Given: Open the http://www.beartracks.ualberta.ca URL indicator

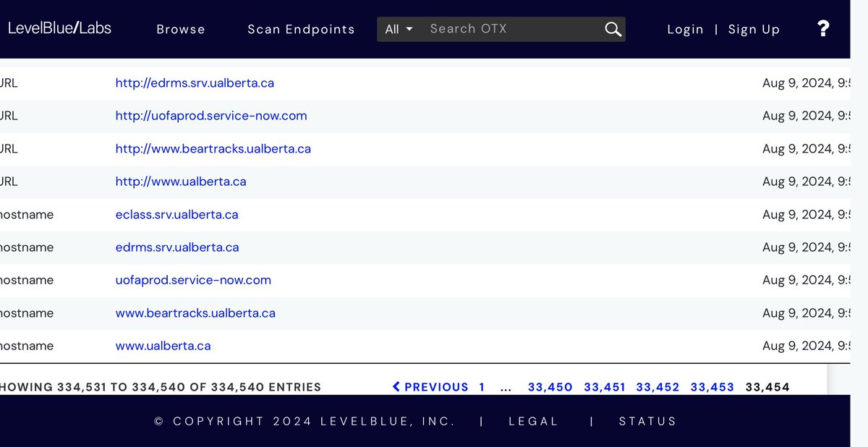Looking at the screenshot, I should tap(213, 149).
